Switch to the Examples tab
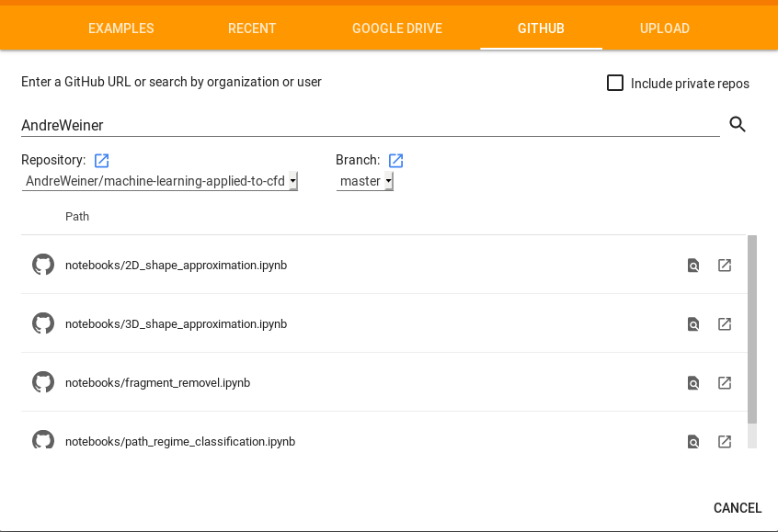Image resolution: width=778 pixels, height=532 pixels. (121, 28)
